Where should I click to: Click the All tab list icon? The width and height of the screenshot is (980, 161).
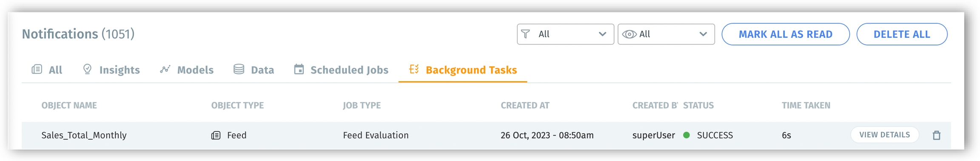pyautogui.click(x=37, y=69)
